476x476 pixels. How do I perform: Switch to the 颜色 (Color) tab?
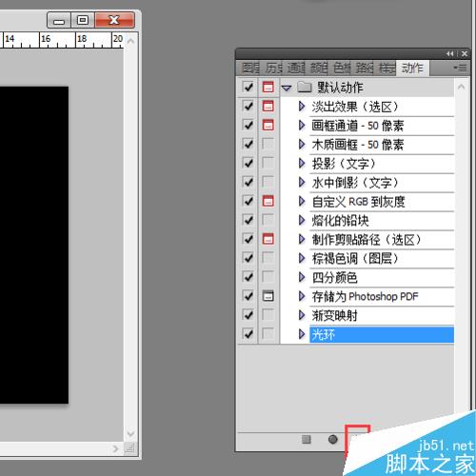point(319,68)
